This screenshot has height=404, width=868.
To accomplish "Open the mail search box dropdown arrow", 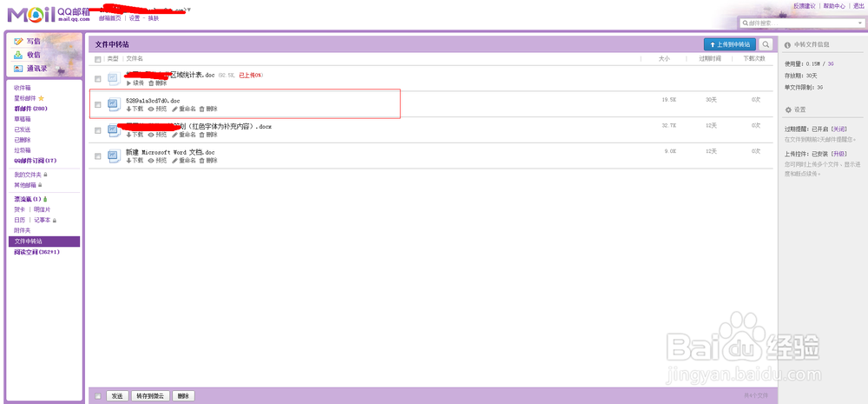I will pos(860,23).
